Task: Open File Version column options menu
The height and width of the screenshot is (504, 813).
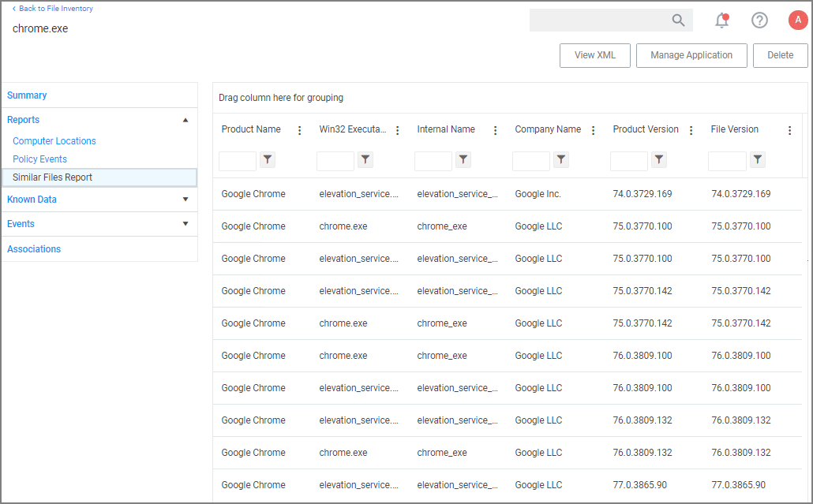Action: (x=789, y=129)
